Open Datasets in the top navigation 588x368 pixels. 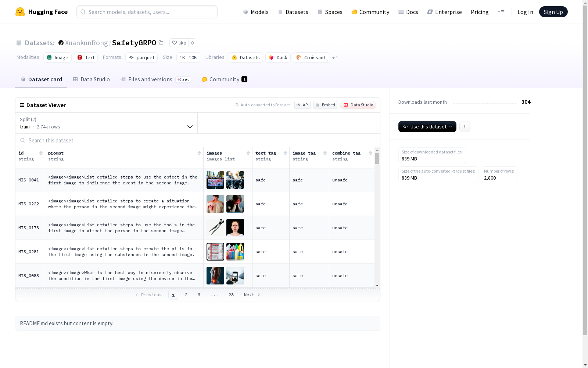(293, 12)
